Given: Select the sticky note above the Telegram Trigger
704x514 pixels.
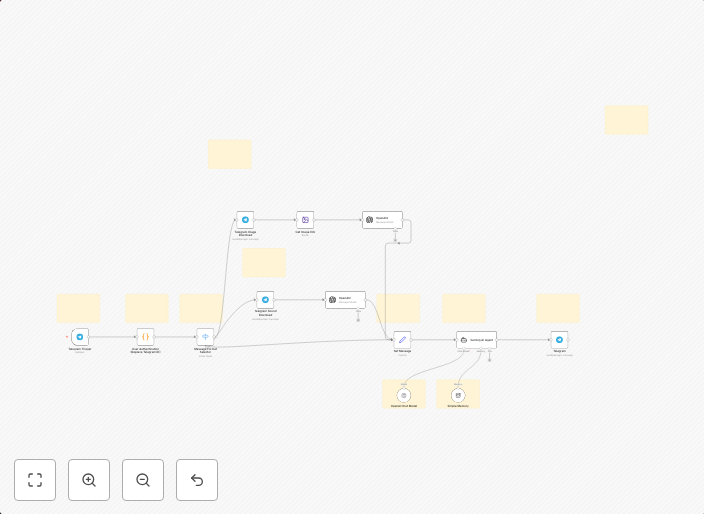Looking at the screenshot, I should (79, 308).
